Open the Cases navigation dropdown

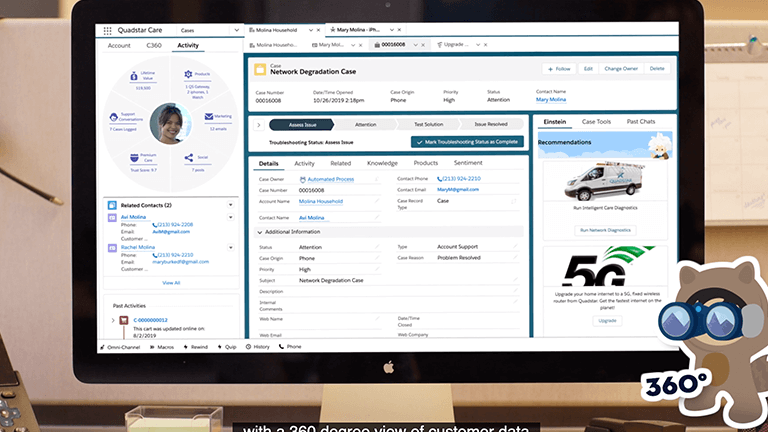[233, 31]
